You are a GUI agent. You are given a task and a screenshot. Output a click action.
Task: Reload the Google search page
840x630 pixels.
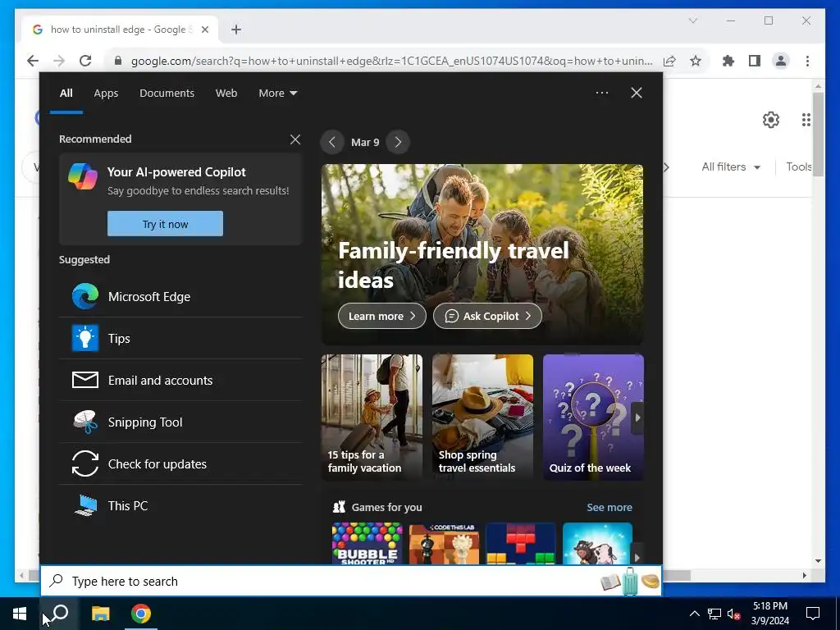pos(85,61)
